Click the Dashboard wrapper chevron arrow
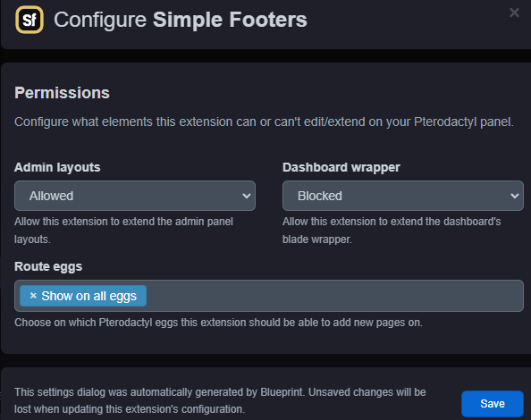The height and width of the screenshot is (420, 531). point(515,196)
